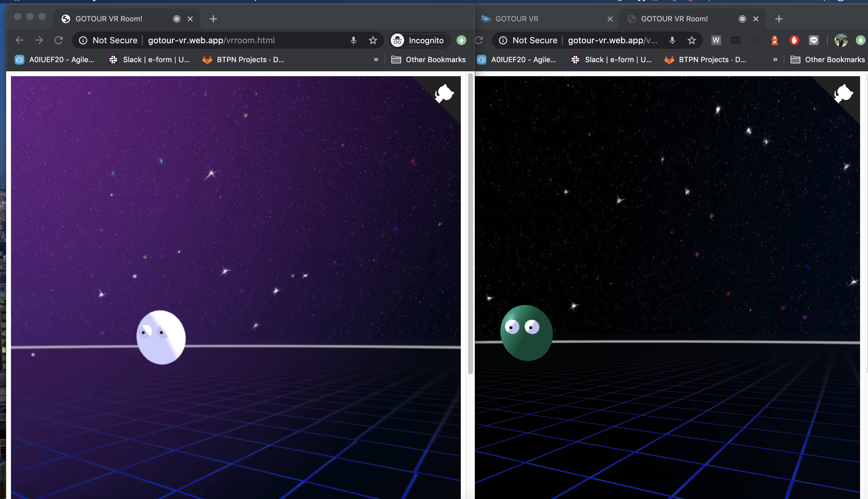
Task: Open Slack e-form bookmark in left window
Action: pos(149,60)
